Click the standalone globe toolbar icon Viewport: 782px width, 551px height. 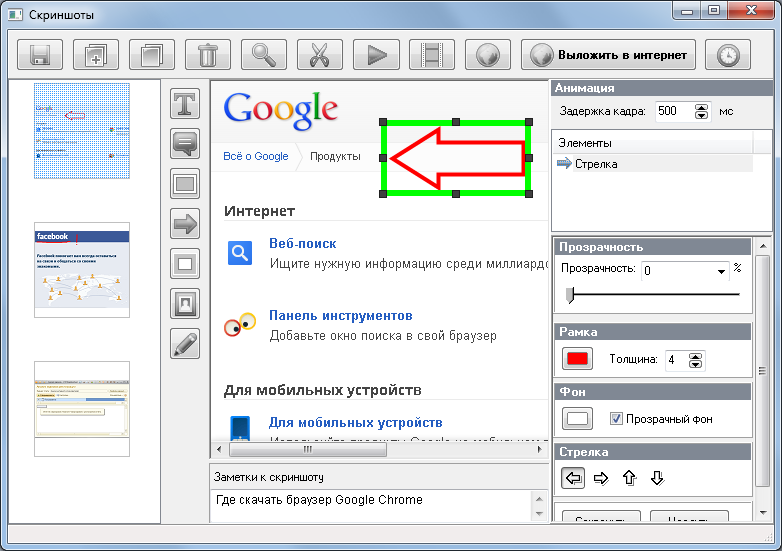(x=487, y=54)
